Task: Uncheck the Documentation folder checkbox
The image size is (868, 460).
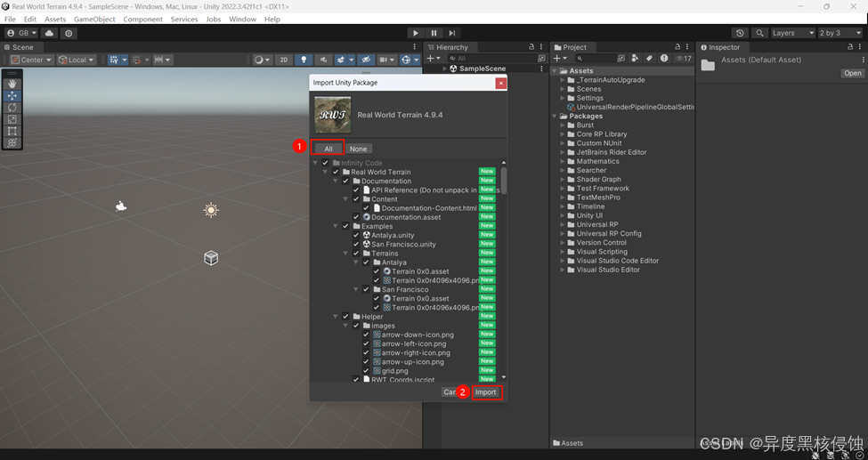Action: [345, 181]
